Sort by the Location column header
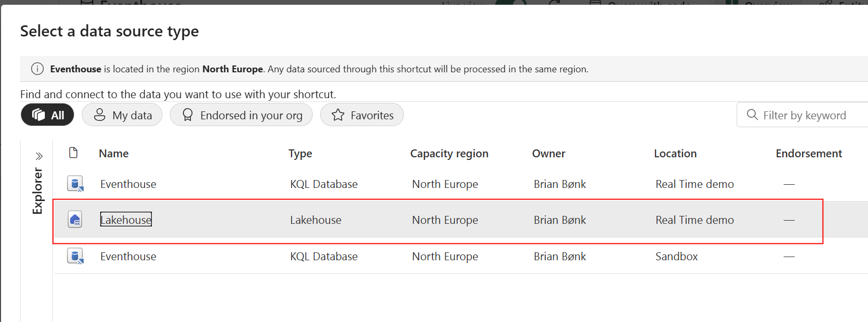The width and height of the screenshot is (868, 322). click(x=675, y=154)
